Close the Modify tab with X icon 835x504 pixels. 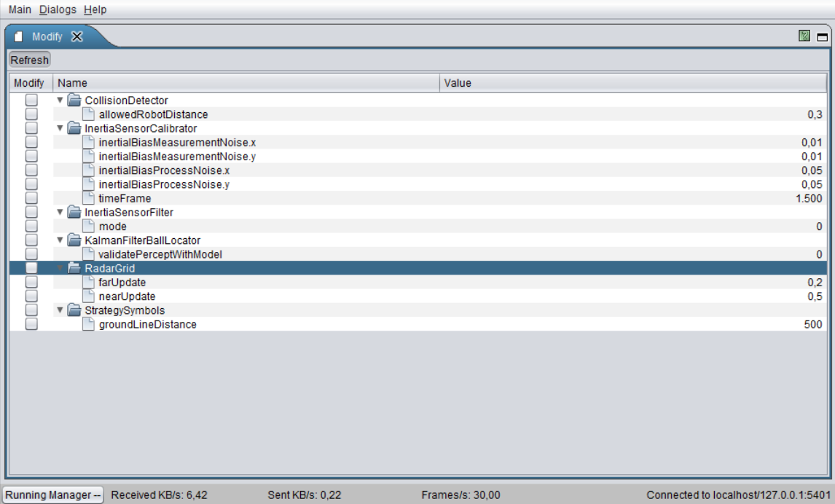coord(77,36)
